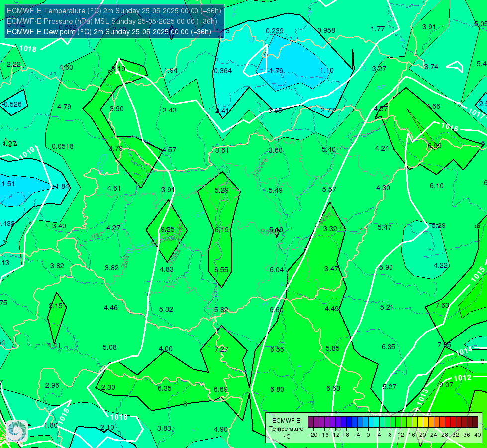Click the 3.27 value

pyautogui.click(x=379, y=69)
